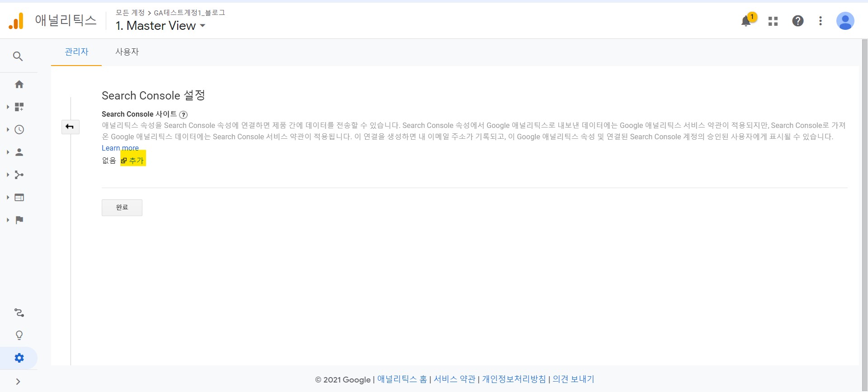Open Audience person icon

19,152
